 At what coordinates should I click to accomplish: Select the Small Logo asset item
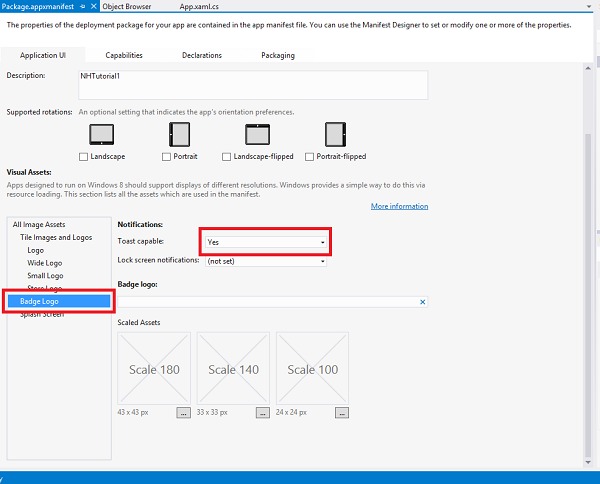coord(45,275)
